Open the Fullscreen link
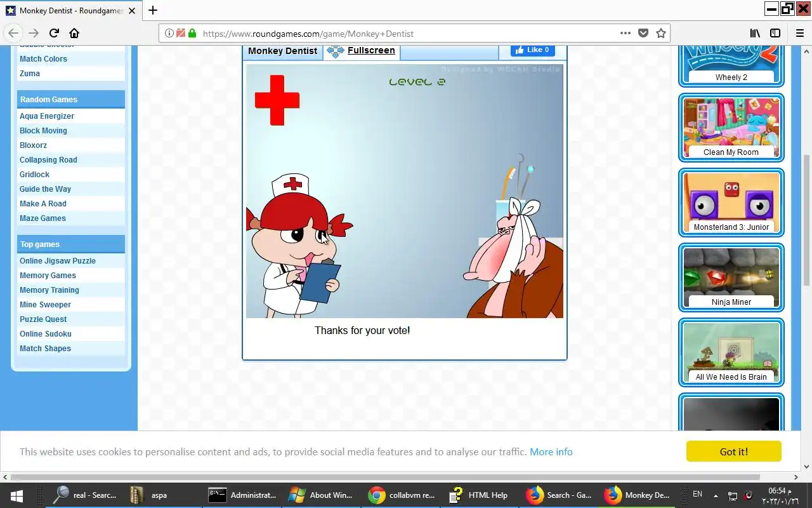812x508 pixels. tap(371, 50)
